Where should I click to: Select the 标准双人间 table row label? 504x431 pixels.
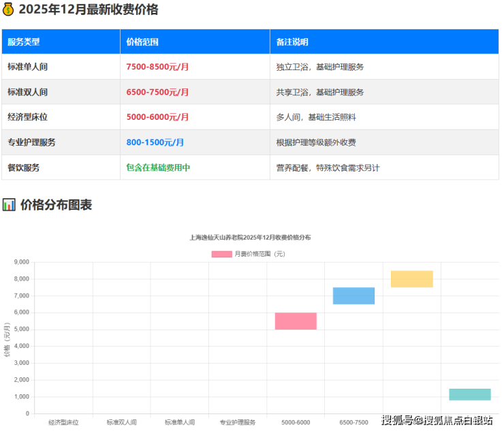coord(27,92)
